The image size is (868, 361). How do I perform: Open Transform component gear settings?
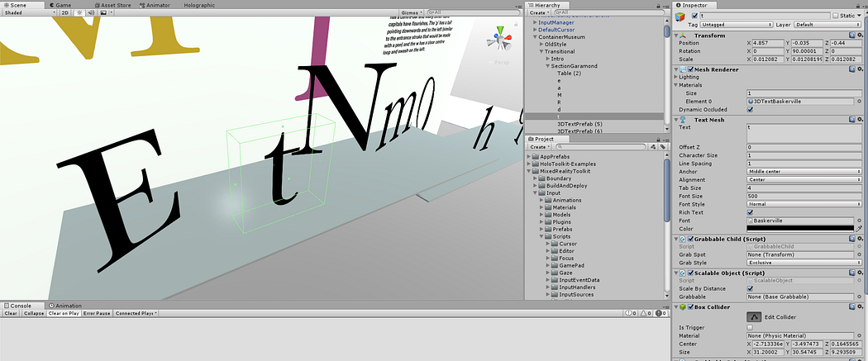pyautogui.click(x=861, y=36)
